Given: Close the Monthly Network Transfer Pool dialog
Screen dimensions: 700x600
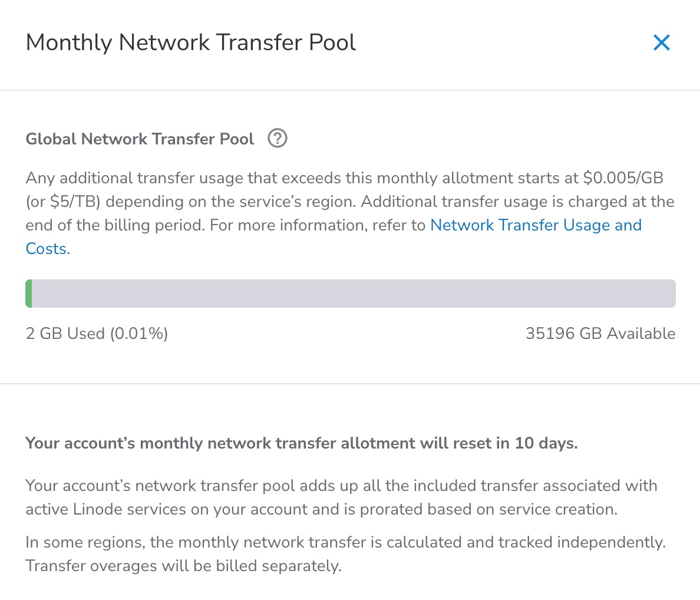Looking at the screenshot, I should click(x=661, y=42).
